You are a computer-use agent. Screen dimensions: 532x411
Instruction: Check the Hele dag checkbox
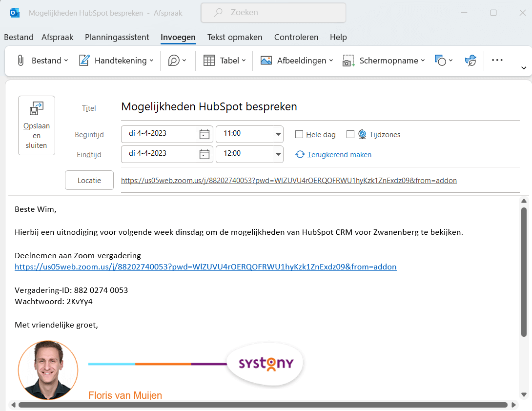point(299,134)
